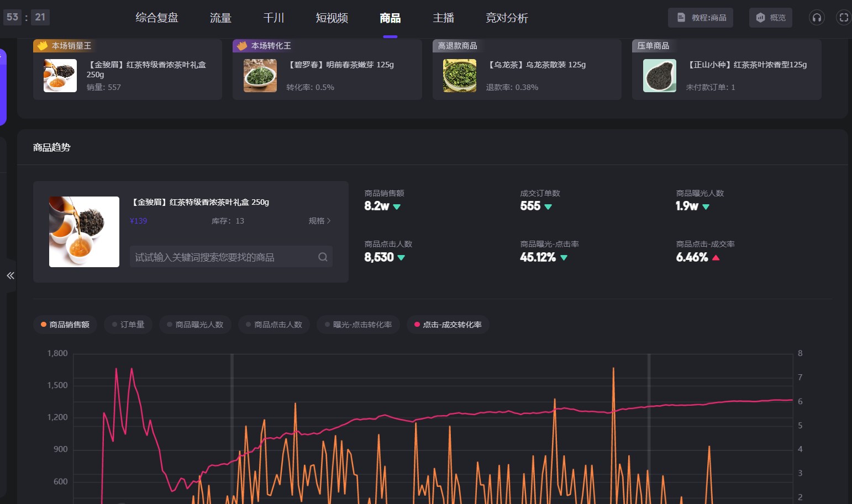Enter fullscreen mode via the corner icon

tap(844, 18)
